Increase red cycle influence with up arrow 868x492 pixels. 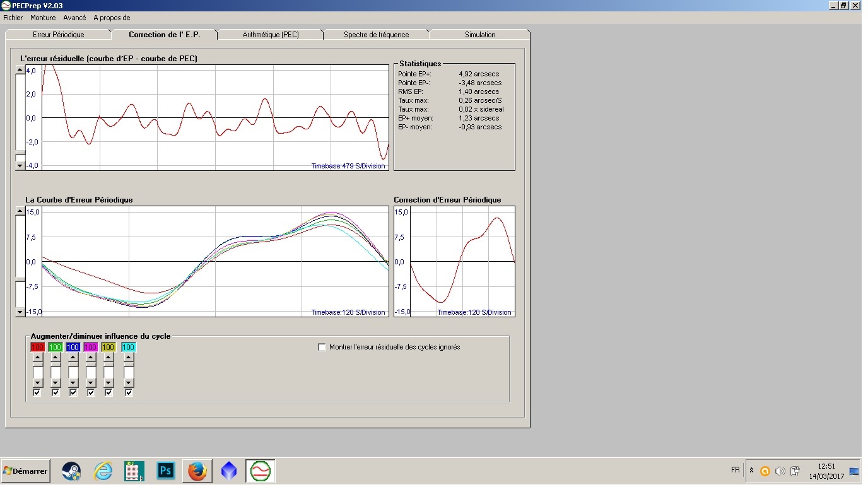coord(37,357)
